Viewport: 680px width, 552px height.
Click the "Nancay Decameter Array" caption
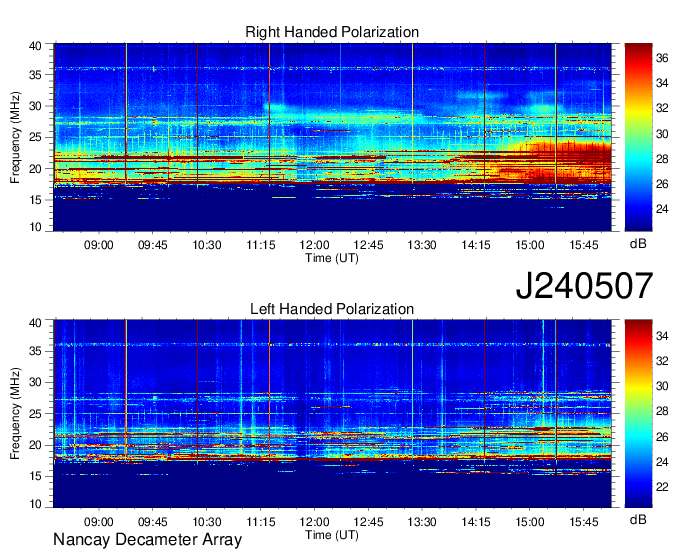147,540
